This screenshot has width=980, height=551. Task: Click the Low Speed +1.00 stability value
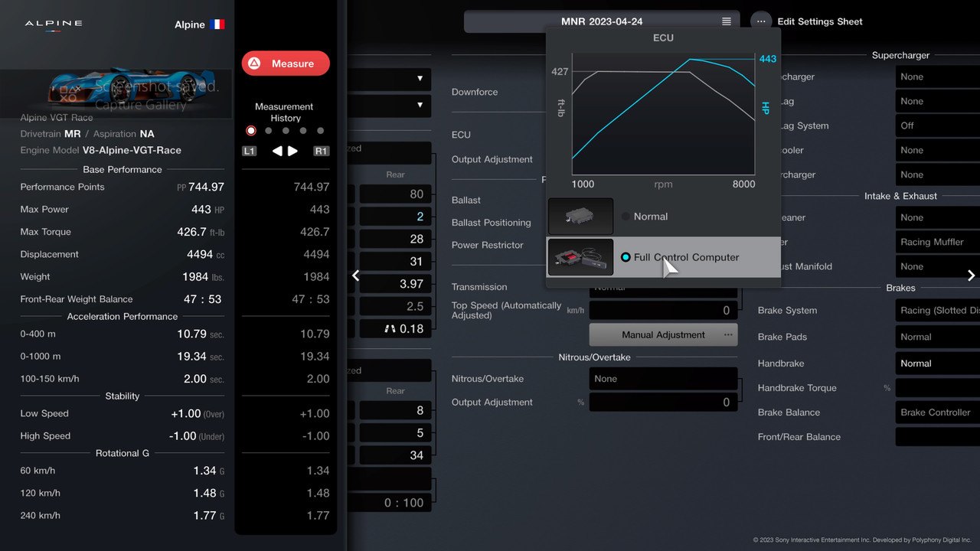[198, 413]
